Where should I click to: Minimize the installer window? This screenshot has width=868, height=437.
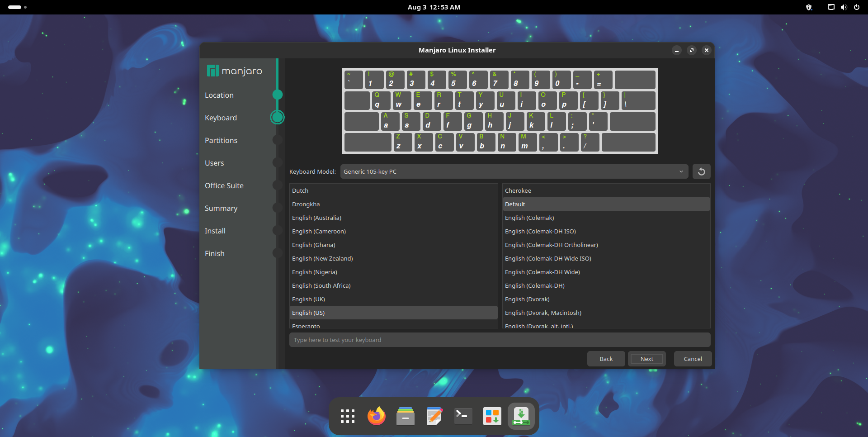[676, 50]
